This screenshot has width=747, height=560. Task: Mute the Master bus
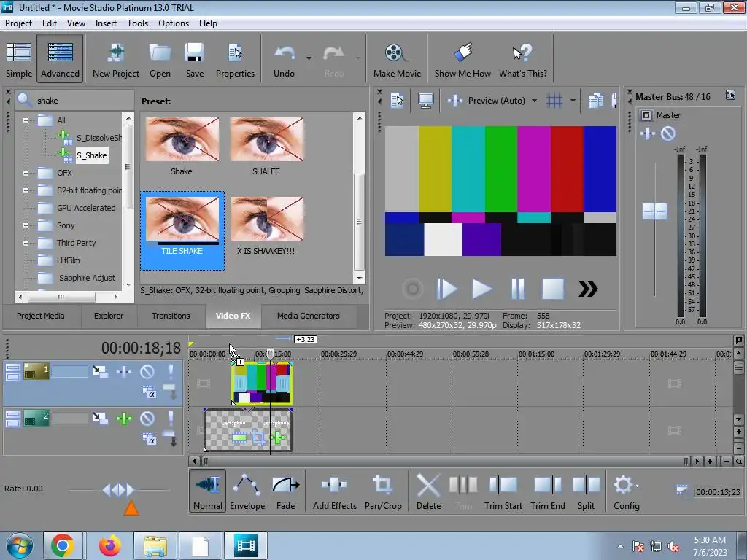pos(668,134)
